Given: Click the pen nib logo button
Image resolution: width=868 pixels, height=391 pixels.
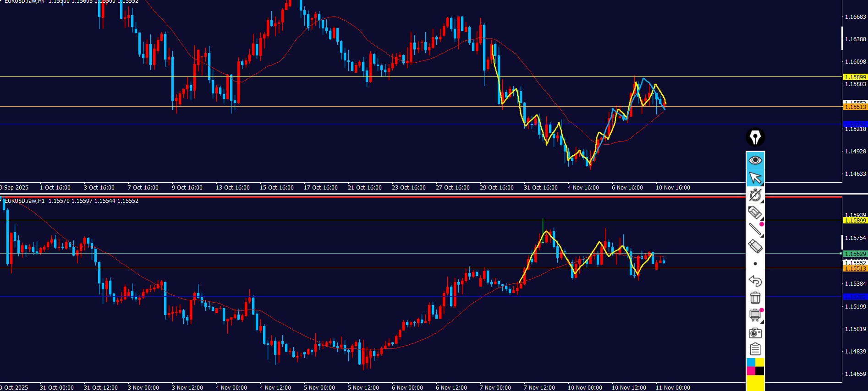Looking at the screenshot, I should 755,137.
